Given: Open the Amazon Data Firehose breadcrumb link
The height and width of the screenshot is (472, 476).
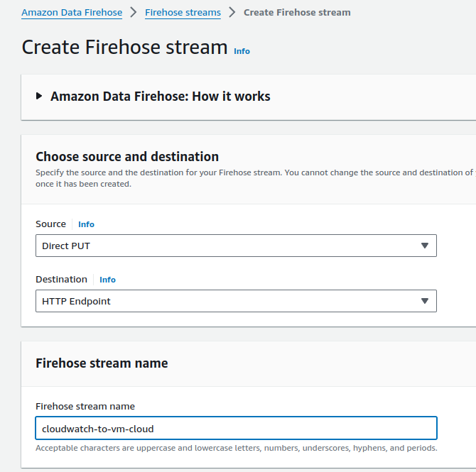Looking at the screenshot, I should click(72, 13).
